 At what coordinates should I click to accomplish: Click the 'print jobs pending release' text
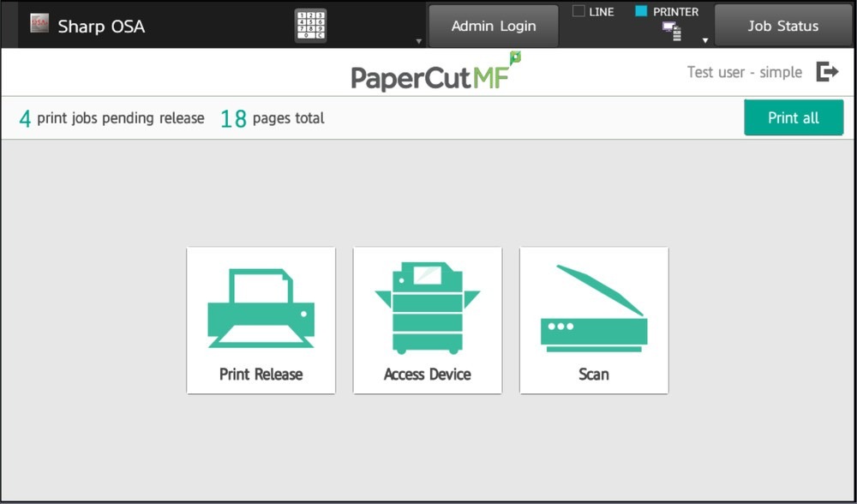pos(121,118)
